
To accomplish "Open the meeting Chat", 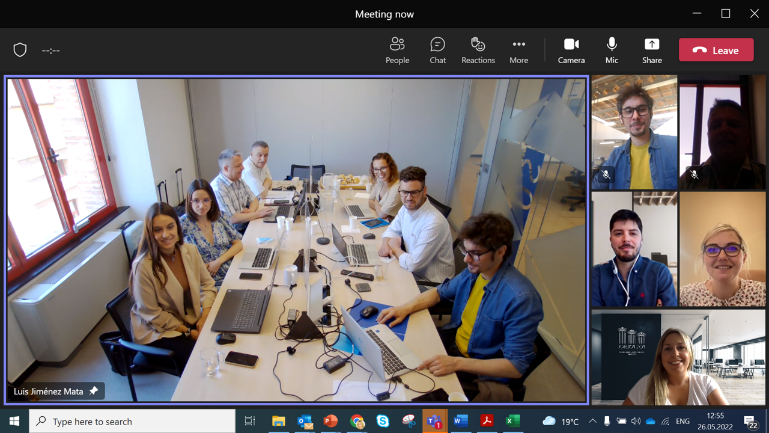I will (437, 50).
